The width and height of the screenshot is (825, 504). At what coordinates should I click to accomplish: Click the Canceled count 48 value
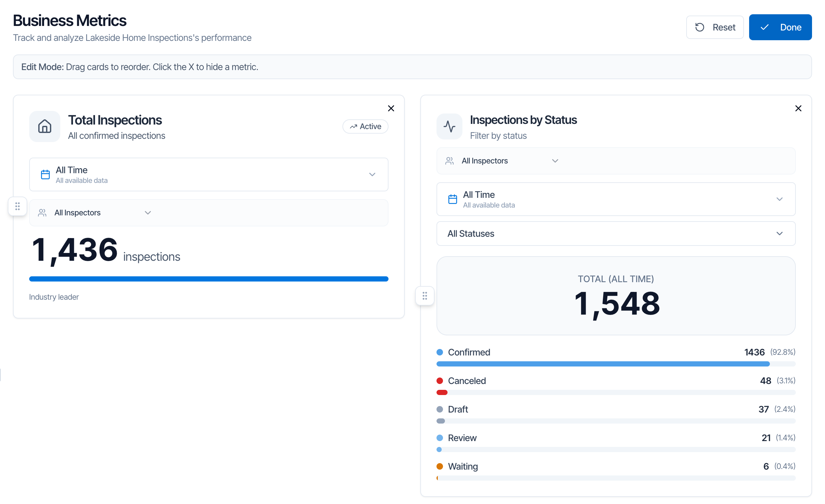point(765,381)
